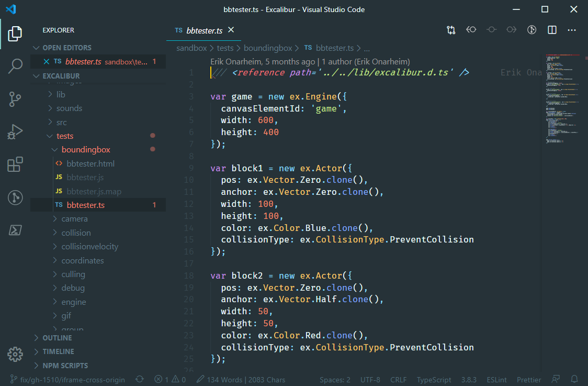Open the More Actions ellipsis menu
Image resolution: width=588 pixels, height=386 pixels.
(572, 30)
